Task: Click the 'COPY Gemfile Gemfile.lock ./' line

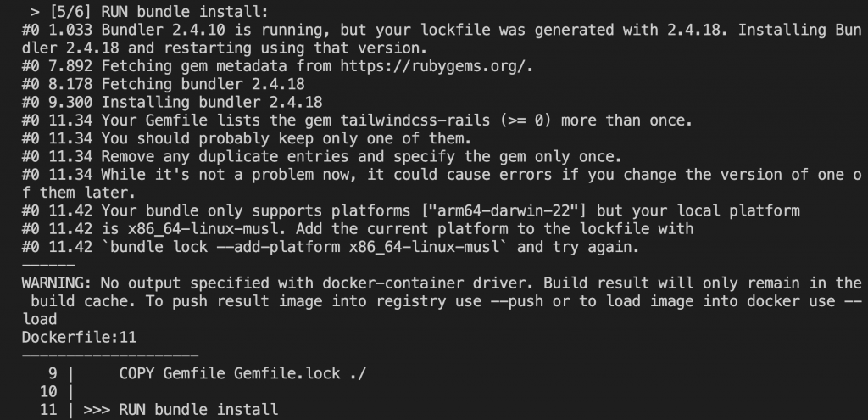Action: tap(242, 374)
